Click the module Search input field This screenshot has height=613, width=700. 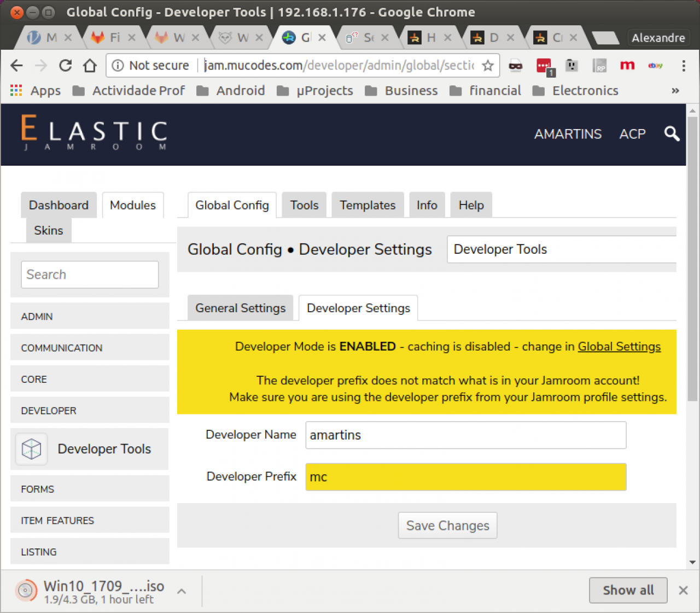90,275
